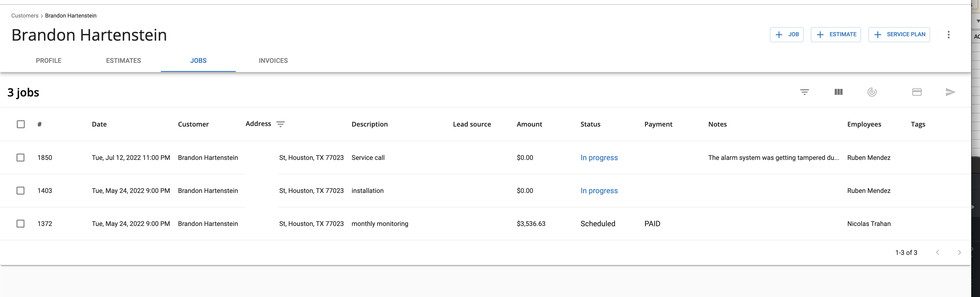Open the three-dot more options menu
The height and width of the screenshot is (297, 980).
[x=948, y=34]
